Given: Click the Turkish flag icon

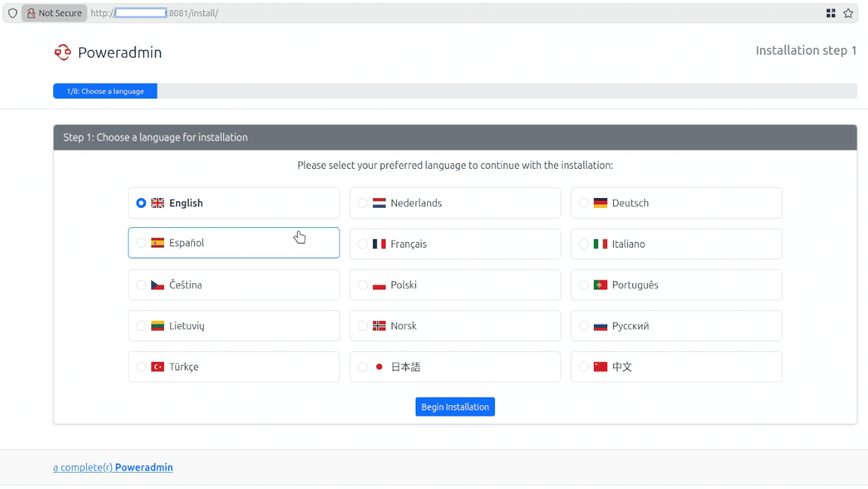Looking at the screenshot, I should [157, 367].
